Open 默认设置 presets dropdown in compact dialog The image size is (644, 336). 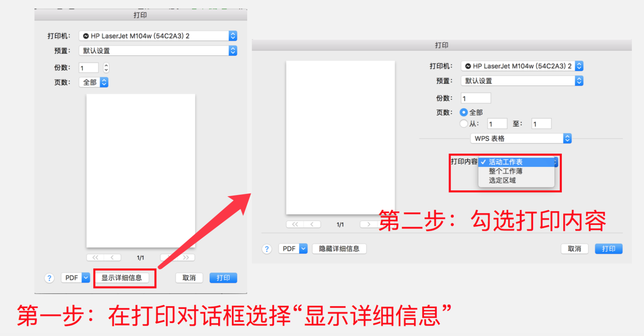[158, 50]
